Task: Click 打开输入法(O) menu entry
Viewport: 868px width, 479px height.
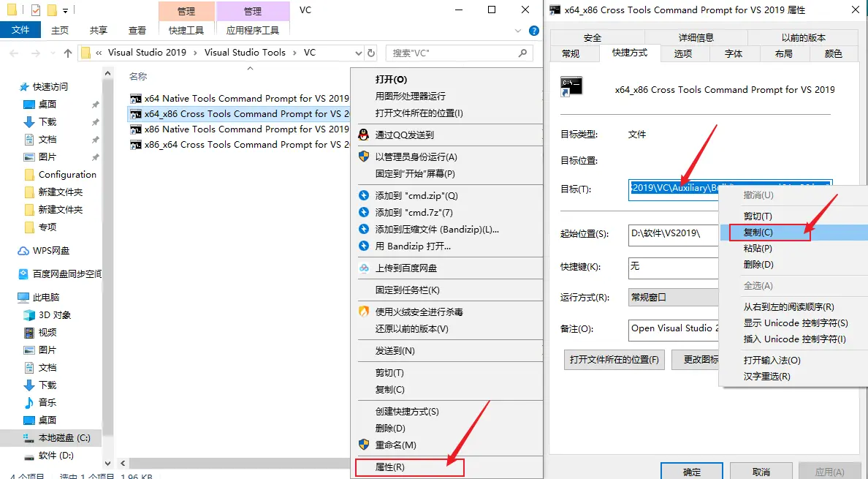Action: [772, 360]
